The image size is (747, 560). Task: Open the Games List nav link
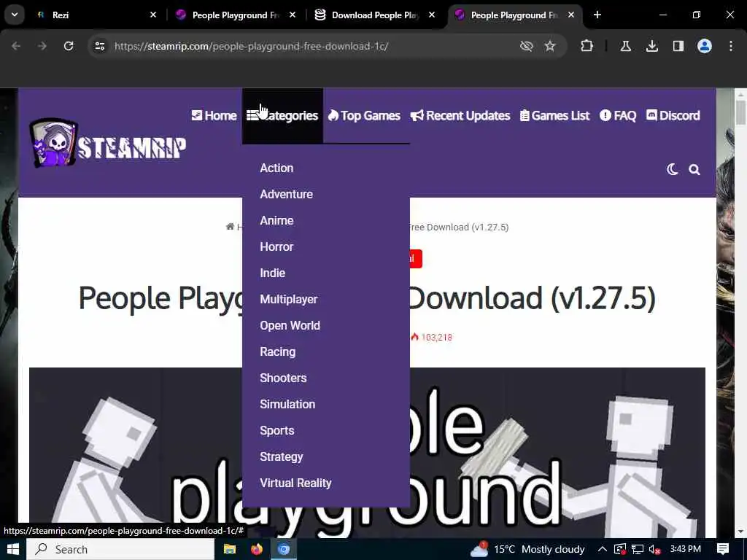tap(554, 116)
